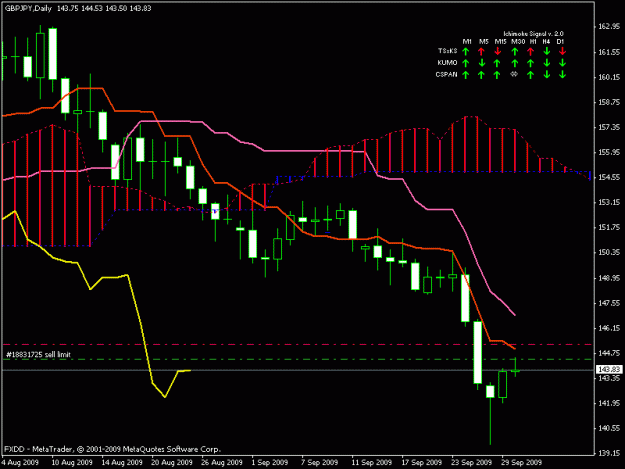Click the 141.95 price axis label

tap(609, 403)
